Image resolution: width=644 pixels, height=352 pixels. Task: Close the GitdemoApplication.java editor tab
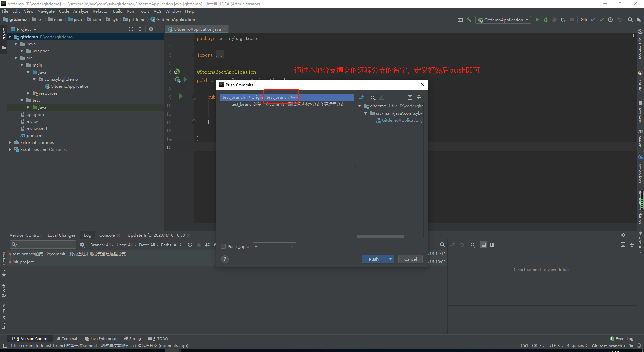click(x=225, y=29)
